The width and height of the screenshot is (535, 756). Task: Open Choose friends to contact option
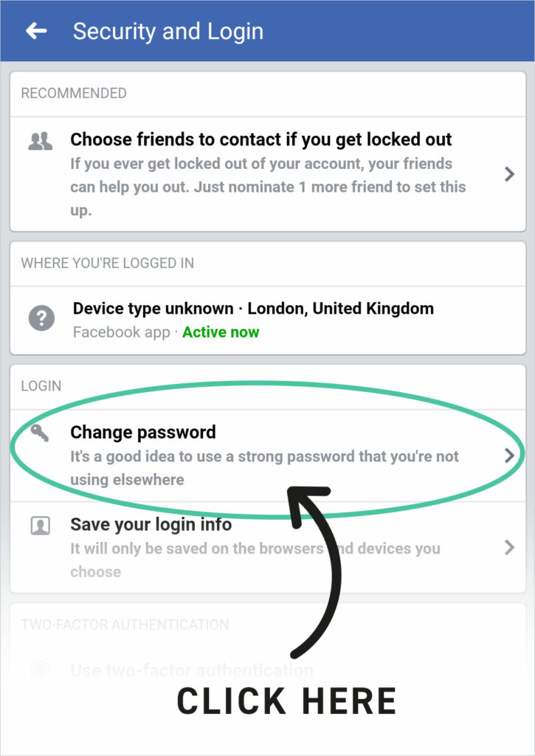point(267,174)
